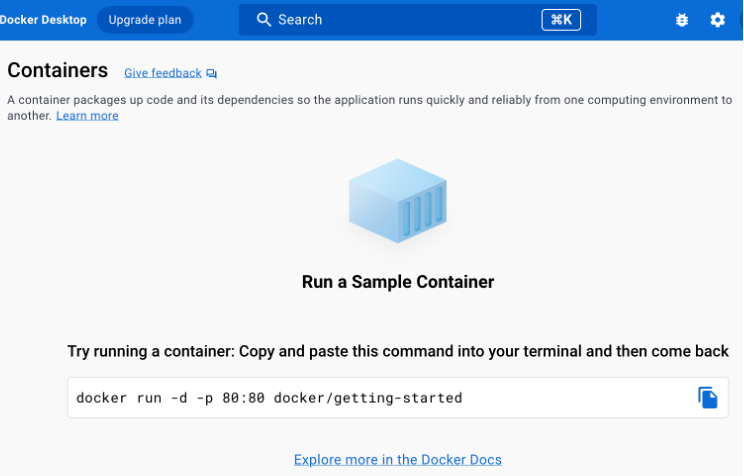Click the sample container cube image
744x476 pixels.
(398, 201)
